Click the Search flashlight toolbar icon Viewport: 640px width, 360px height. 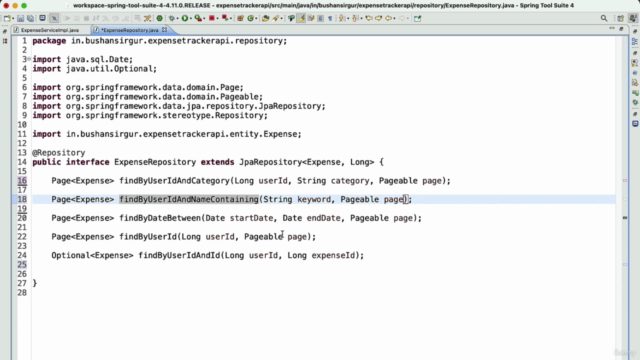(276, 18)
